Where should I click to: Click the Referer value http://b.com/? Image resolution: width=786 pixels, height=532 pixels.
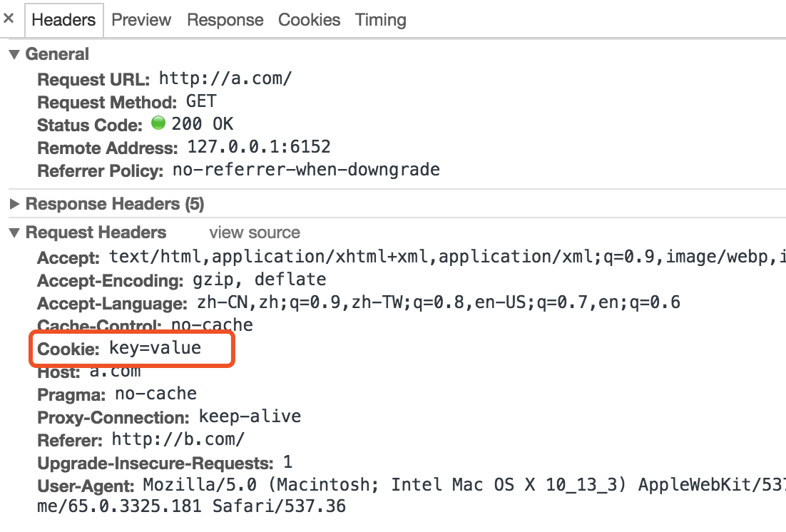click(x=178, y=439)
